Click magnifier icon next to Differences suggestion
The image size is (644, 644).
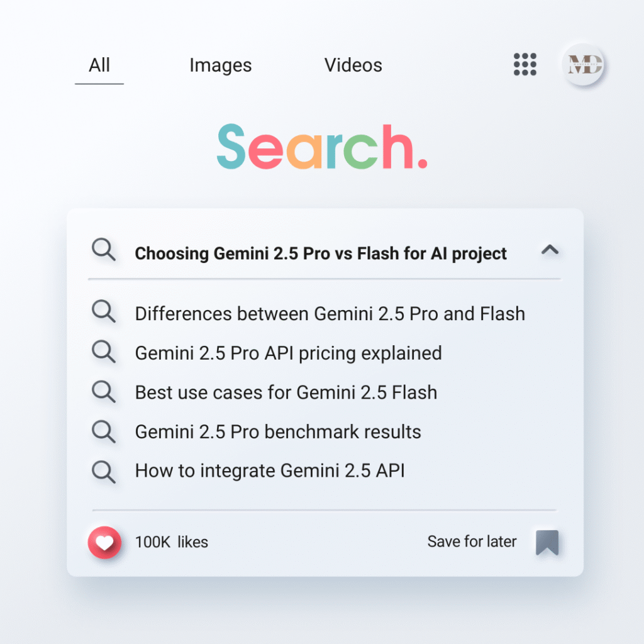coord(104,312)
